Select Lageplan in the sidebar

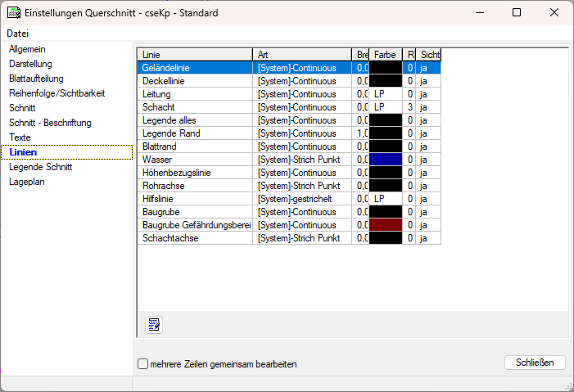coord(27,182)
